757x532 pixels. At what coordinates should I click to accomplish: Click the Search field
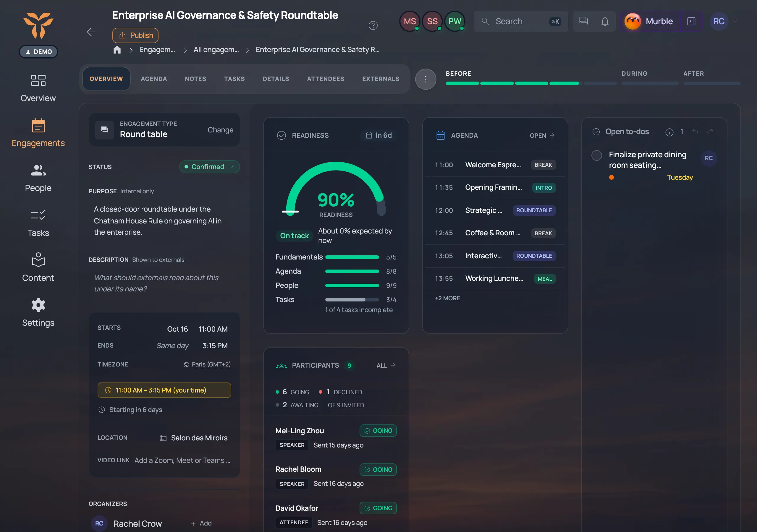tap(521, 21)
